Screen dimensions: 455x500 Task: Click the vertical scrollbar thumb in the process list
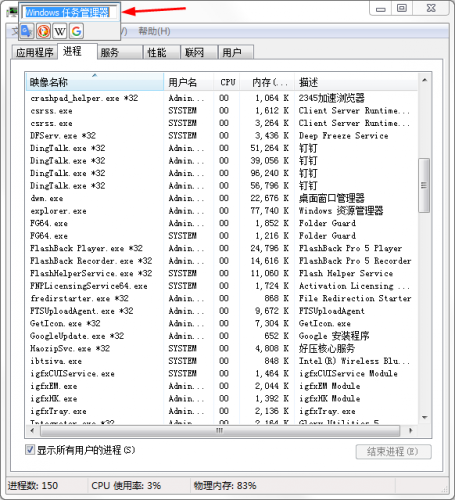(424, 185)
